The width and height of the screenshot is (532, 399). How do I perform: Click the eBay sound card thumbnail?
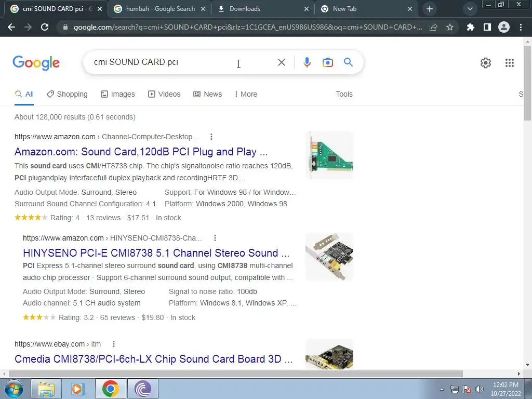(x=329, y=354)
